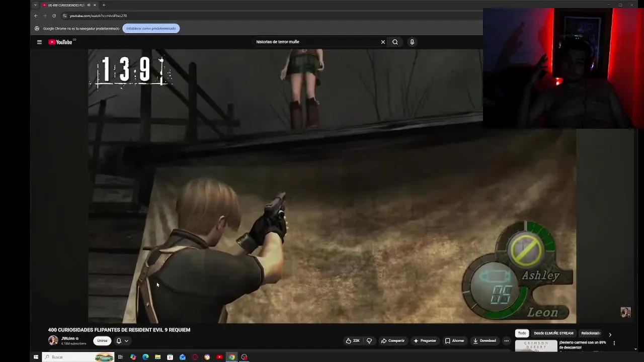Click the Preguntar button
Screen dimensions: 644x362
coord(425,341)
